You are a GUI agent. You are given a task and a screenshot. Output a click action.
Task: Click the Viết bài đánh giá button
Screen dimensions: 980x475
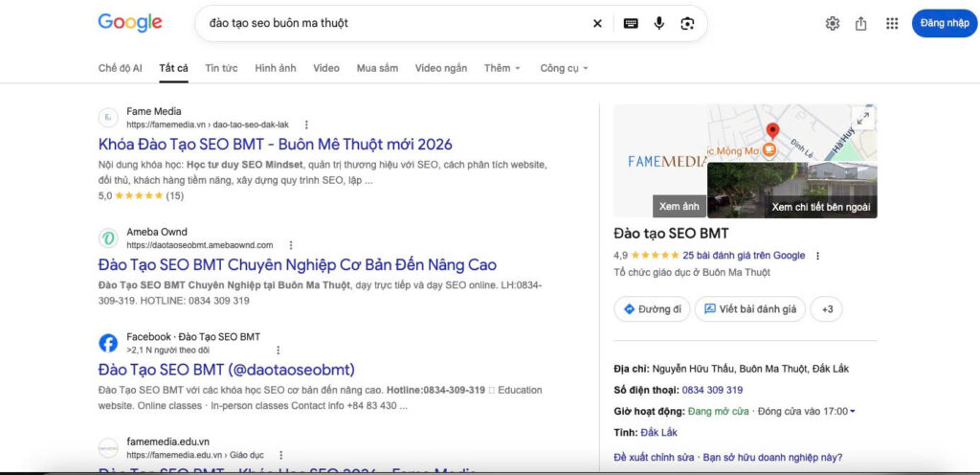tap(750, 309)
